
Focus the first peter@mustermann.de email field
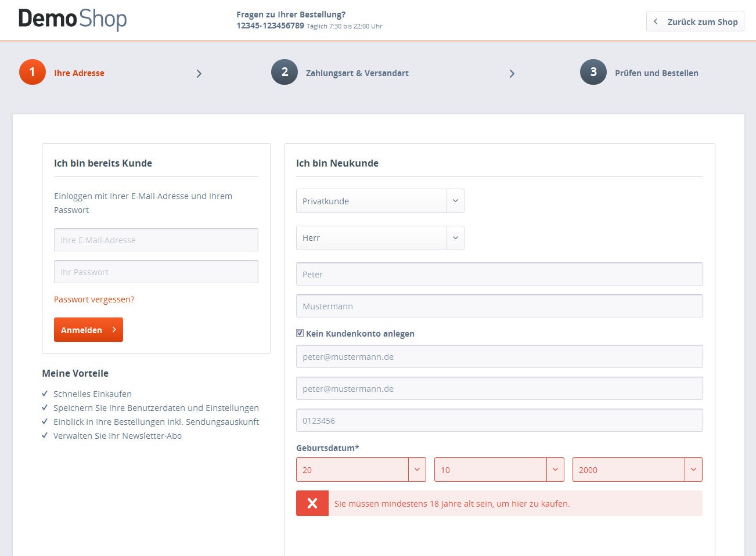tap(499, 356)
